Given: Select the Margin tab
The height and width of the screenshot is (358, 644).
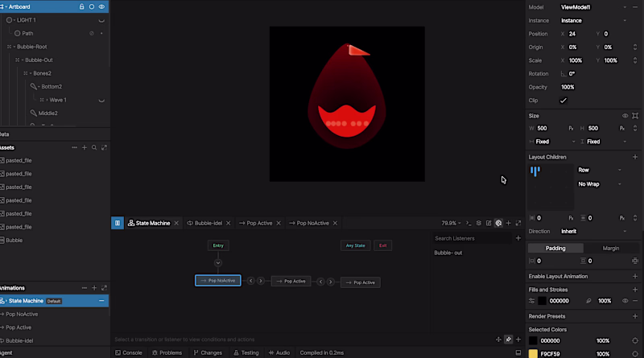Looking at the screenshot, I should [x=611, y=249].
